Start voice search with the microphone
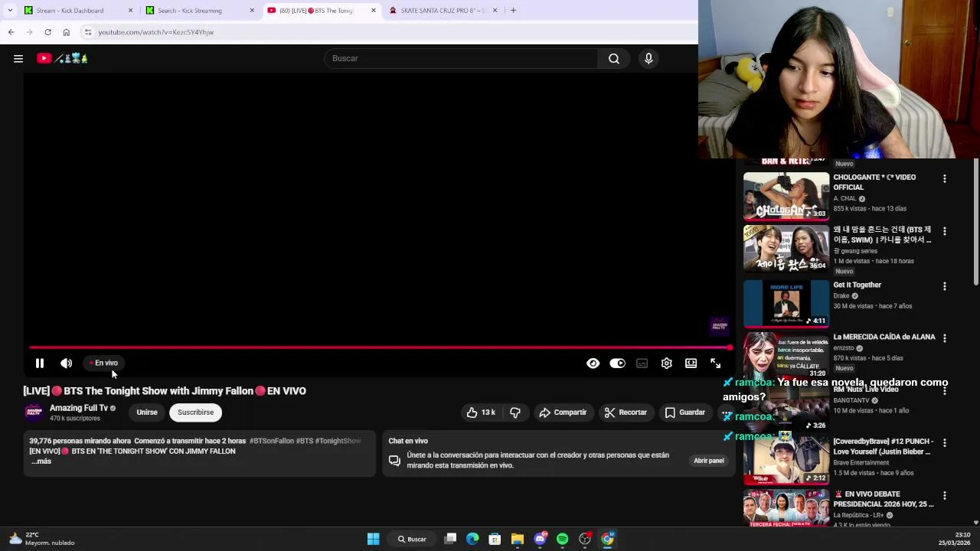Image resolution: width=980 pixels, height=551 pixels. click(648, 58)
